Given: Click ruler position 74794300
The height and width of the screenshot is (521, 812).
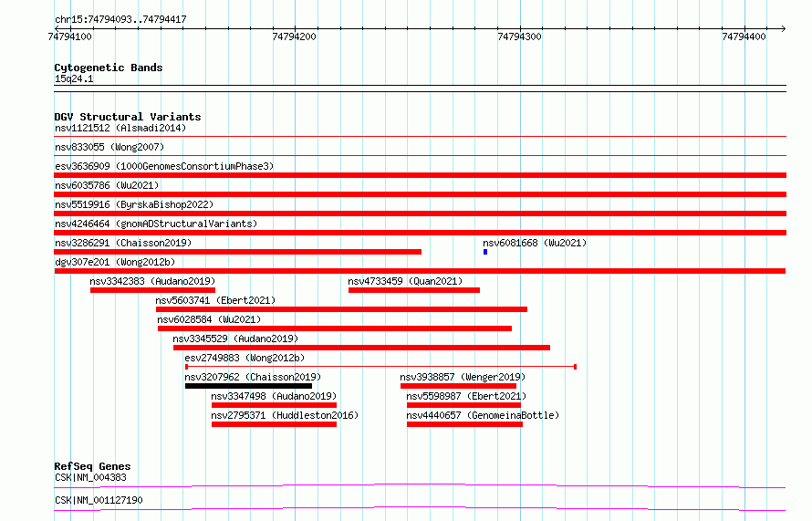Looking at the screenshot, I should pos(519,36).
